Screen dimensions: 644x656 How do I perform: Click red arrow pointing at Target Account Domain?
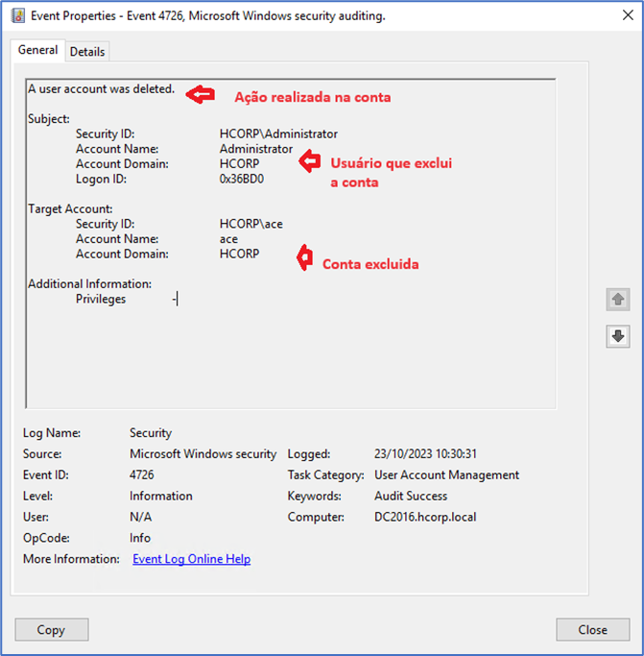click(x=304, y=257)
